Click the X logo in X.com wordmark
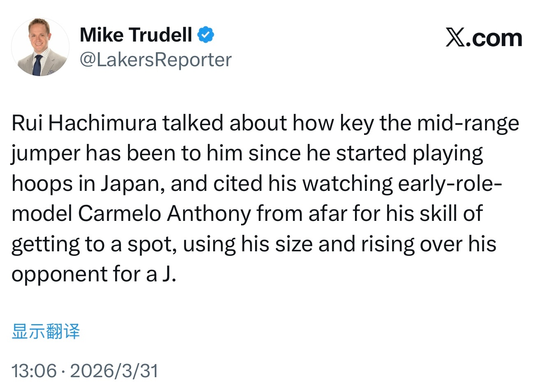This screenshot has width=543, height=392. (x=454, y=38)
